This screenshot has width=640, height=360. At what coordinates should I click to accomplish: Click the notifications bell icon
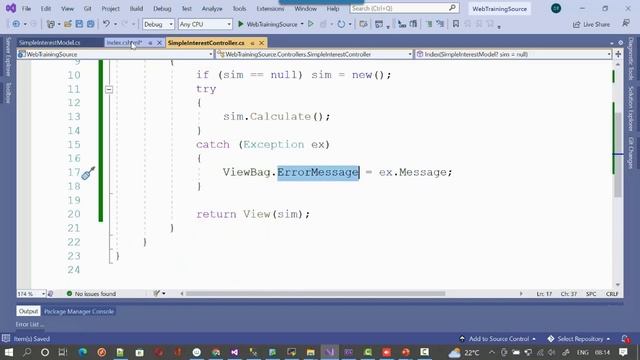click(x=625, y=339)
